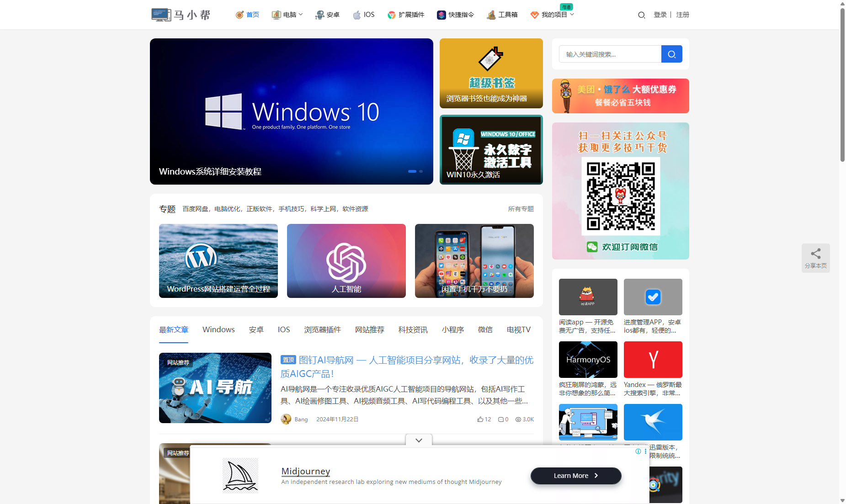Select the second carousel slide indicator dot
Screen dimensions: 846x504
click(x=421, y=171)
